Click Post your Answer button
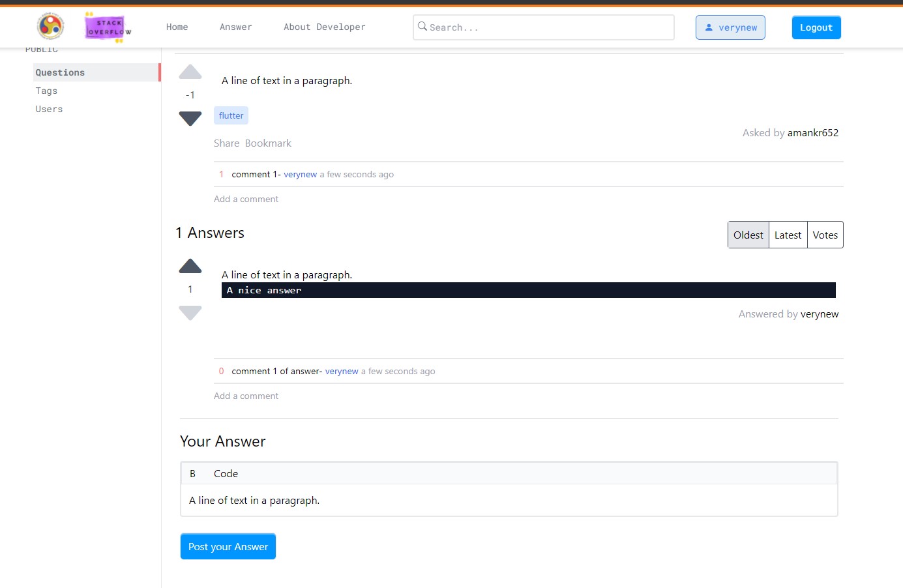Image resolution: width=903 pixels, height=588 pixels. 228,546
